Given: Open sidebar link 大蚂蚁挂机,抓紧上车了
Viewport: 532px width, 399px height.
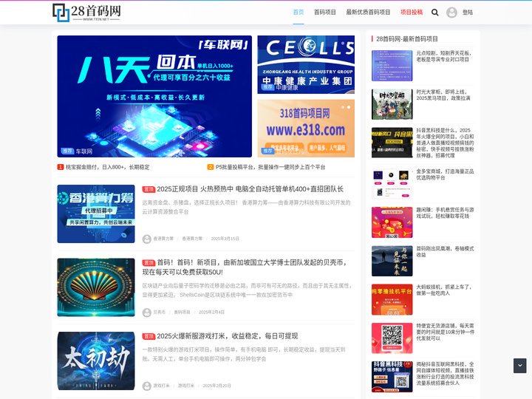Looking at the screenshot, I should 444,290.
